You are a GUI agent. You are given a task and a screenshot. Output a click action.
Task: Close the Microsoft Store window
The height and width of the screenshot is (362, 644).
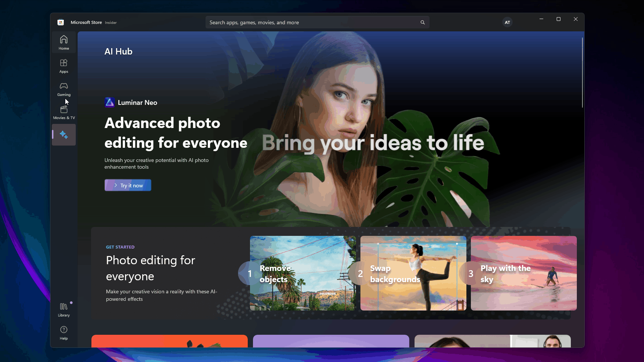[576, 19]
